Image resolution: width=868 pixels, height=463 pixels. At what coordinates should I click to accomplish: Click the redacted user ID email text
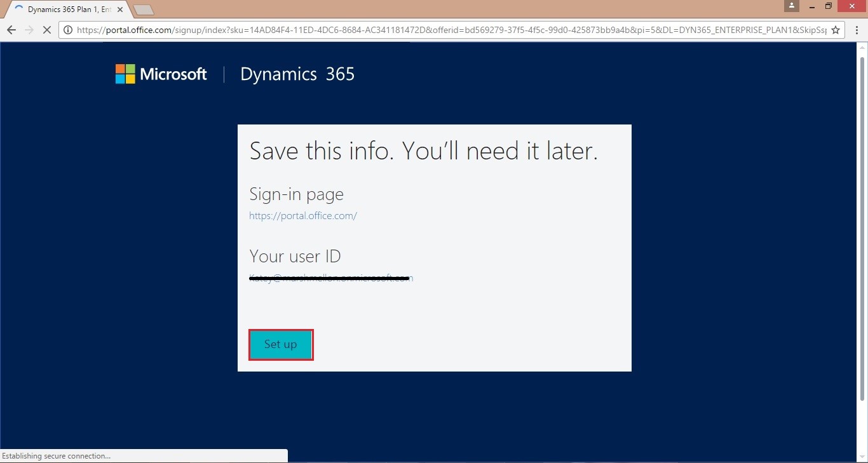[331, 278]
